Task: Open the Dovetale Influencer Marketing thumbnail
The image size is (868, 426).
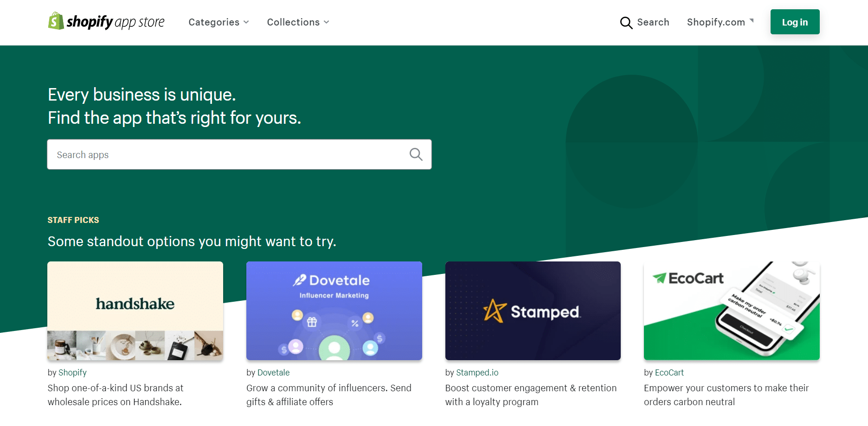Action: tap(334, 311)
